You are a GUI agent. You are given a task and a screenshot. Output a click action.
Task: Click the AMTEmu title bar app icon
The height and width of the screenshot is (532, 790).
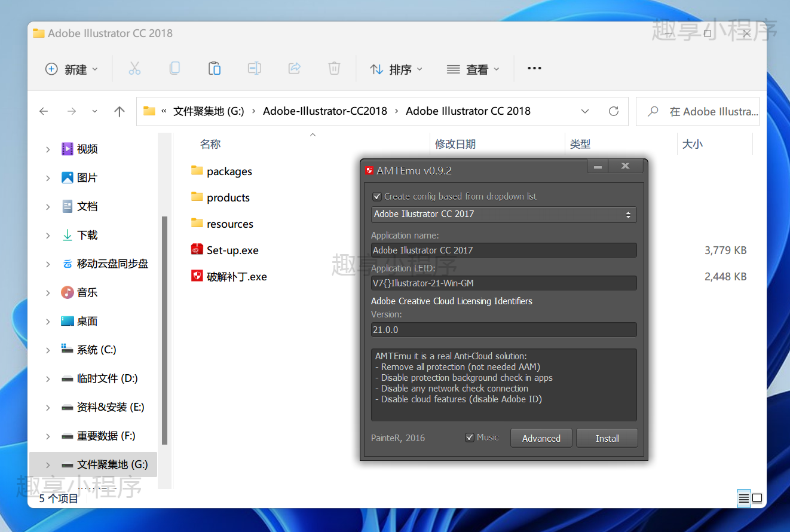[x=370, y=171]
